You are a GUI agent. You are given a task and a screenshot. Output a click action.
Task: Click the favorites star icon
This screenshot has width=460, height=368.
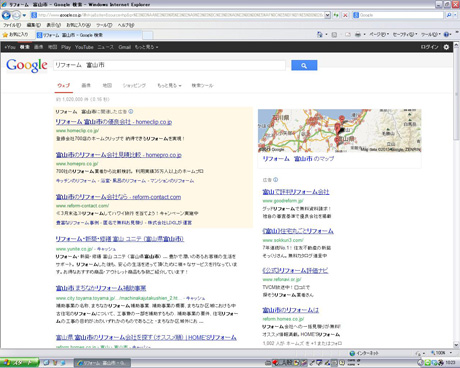(x=5, y=35)
